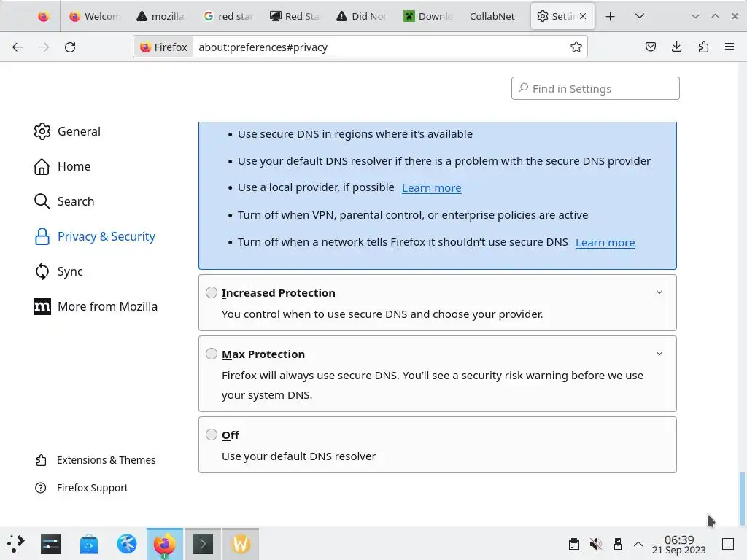Open the Extensions puzzle icon
Screen dimensions: 747x560
click(x=703, y=47)
